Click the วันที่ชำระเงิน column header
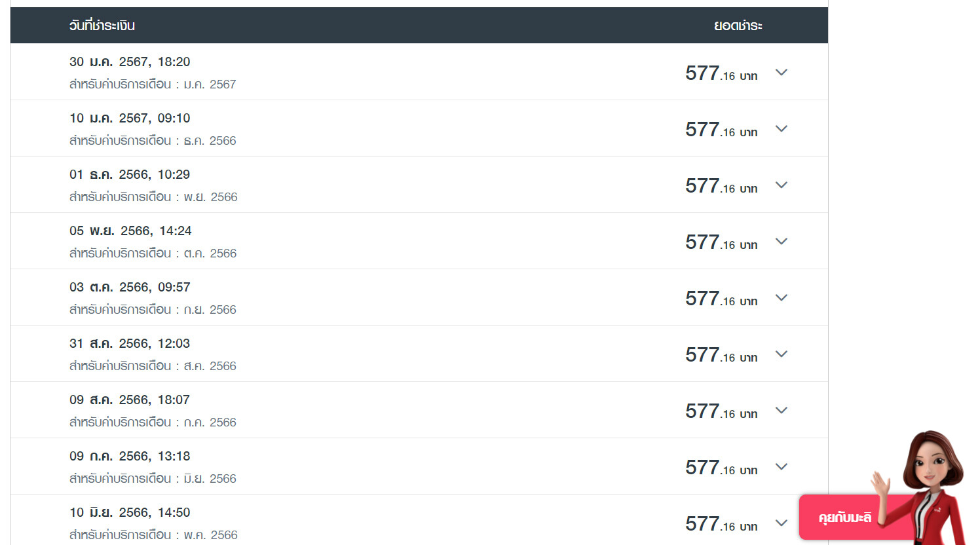The width and height of the screenshot is (980, 545). click(x=102, y=26)
